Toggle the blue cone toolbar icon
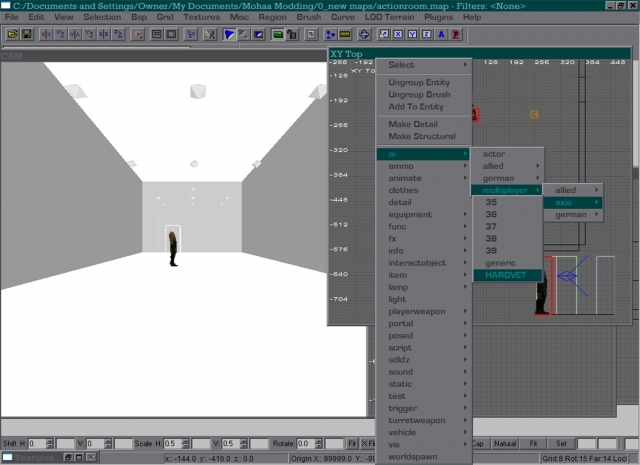The height and width of the screenshot is (465, 640). click(229, 34)
